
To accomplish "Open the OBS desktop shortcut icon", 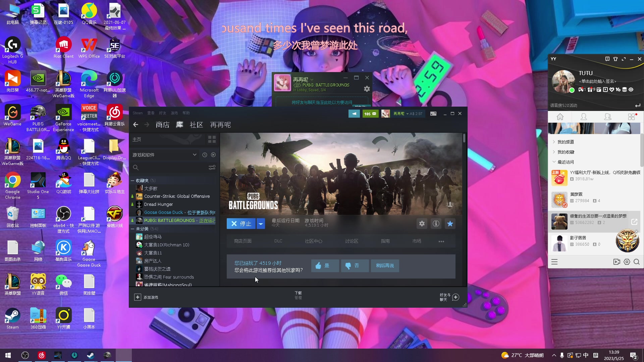I will click(63, 220).
